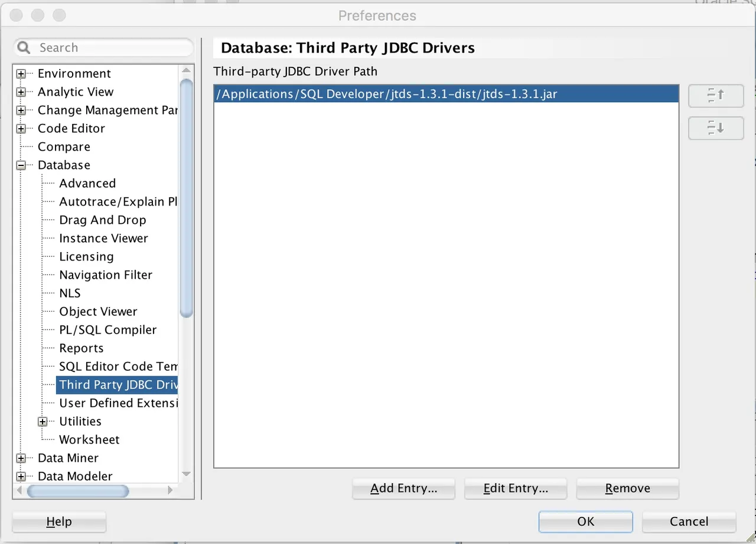Image resolution: width=756 pixels, height=544 pixels.
Task: Select the jtds-1.3.1.jar driver path
Action: [x=446, y=93]
